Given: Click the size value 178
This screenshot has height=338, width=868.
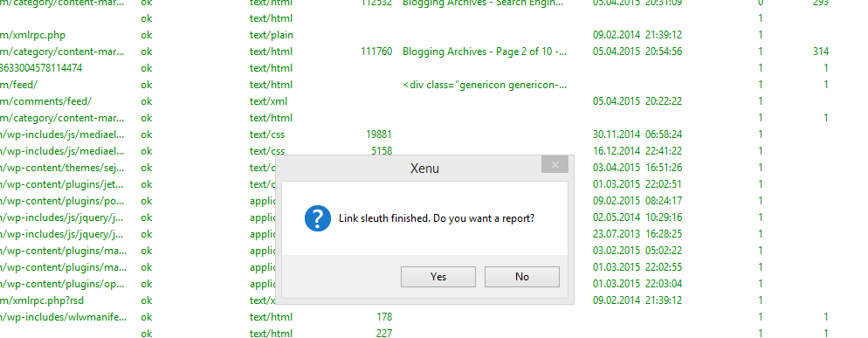Looking at the screenshot, I should pos(383,318).
